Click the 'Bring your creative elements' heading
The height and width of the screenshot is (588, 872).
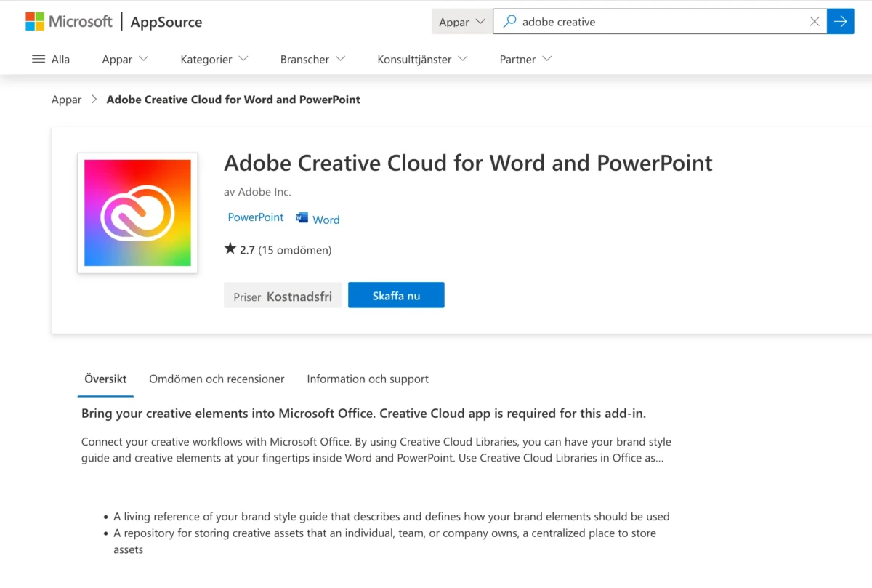click(x=363, y=414)
